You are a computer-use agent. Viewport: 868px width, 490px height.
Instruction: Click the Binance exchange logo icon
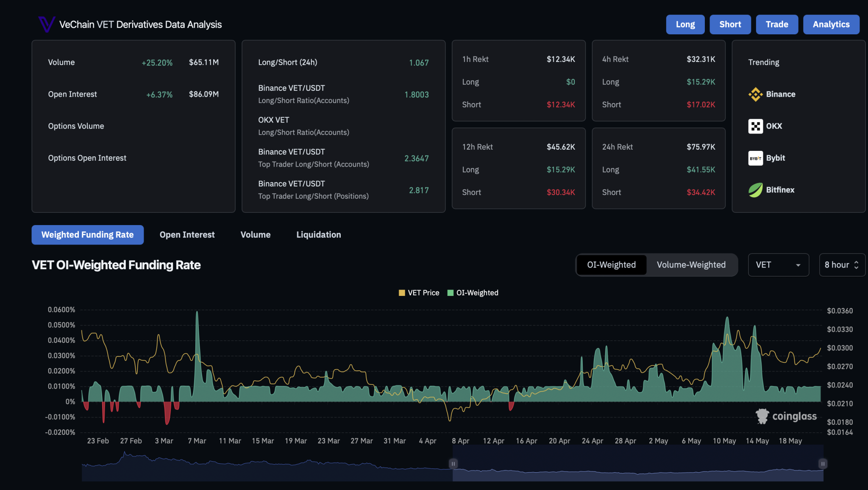point(755,94)
